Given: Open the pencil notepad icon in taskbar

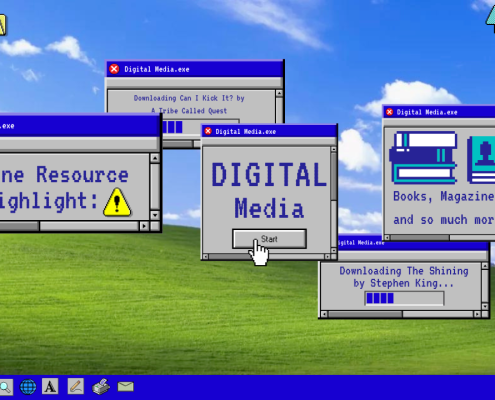Looking at the screenshot, I should 76,386.
